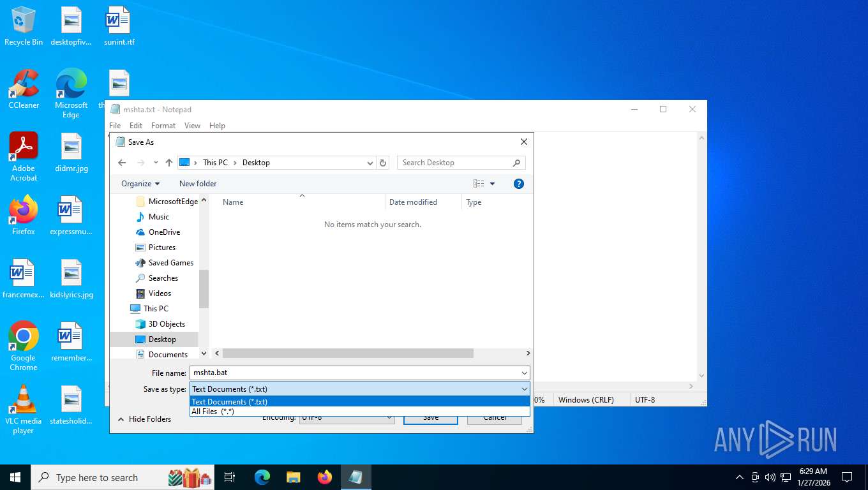The image size is (868, 490).
Task: Select 3D Objects in navigation tree
Action: click(160, 324)
